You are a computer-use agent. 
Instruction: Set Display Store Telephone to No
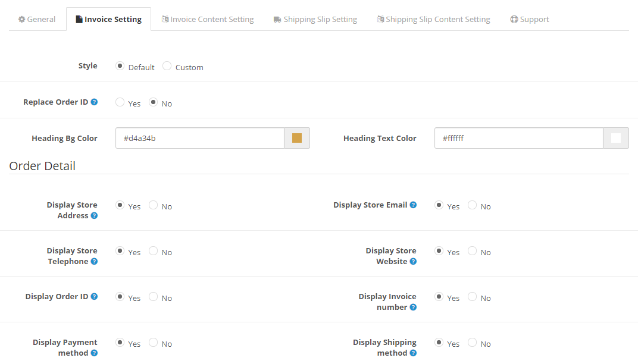point(153,250)
